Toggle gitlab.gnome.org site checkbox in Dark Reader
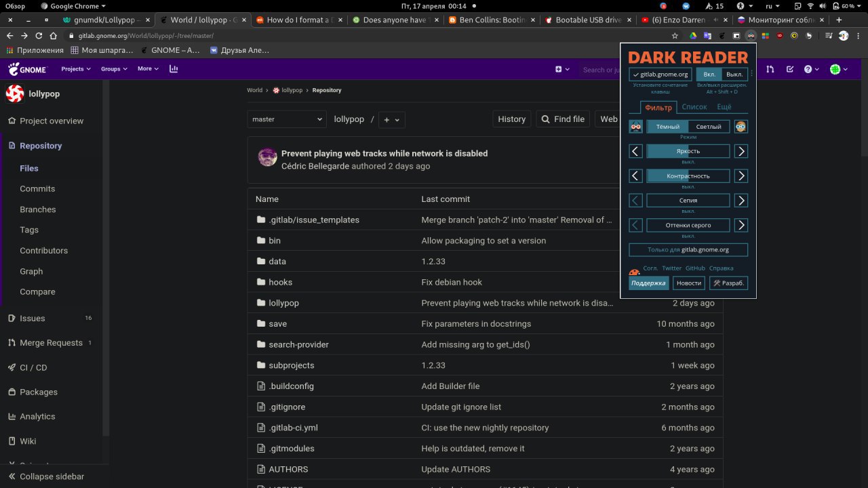This screenshot has width=868, height=488. (x=660, y=74)
